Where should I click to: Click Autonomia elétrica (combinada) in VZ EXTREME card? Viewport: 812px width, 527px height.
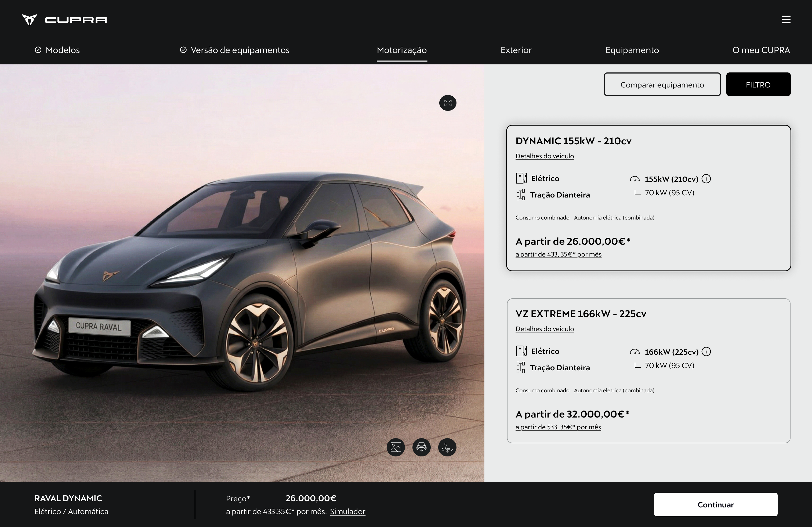click(614, 390)
